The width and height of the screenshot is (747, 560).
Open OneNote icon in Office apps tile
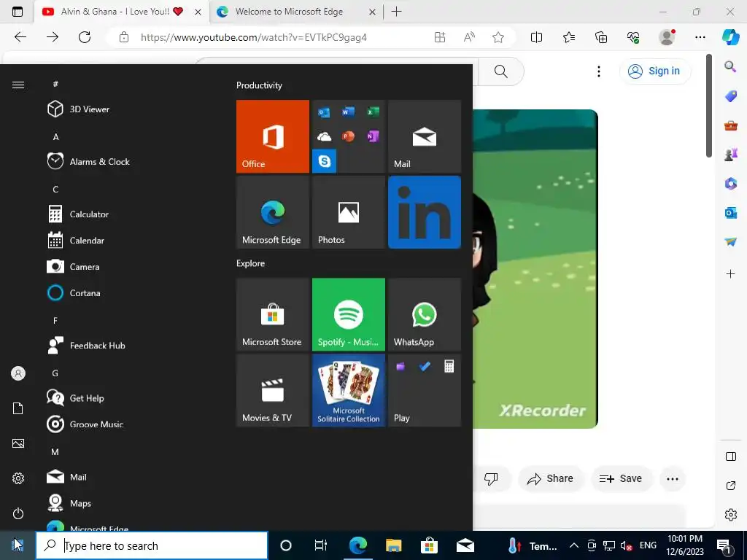373,136
